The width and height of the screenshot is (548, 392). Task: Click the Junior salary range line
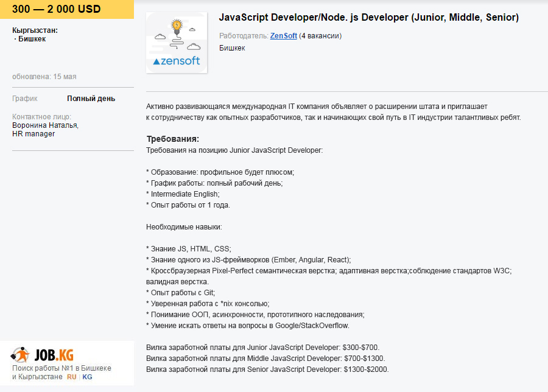(263, 348)
